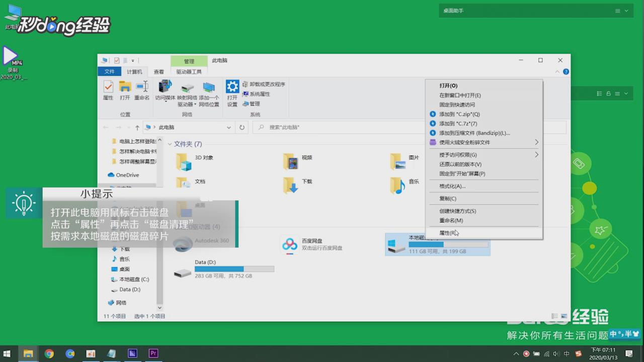Screen dimensions: 644x362
Task: Open the quick access toolbar customize dropdown
Action: click(x=133, y=60)
